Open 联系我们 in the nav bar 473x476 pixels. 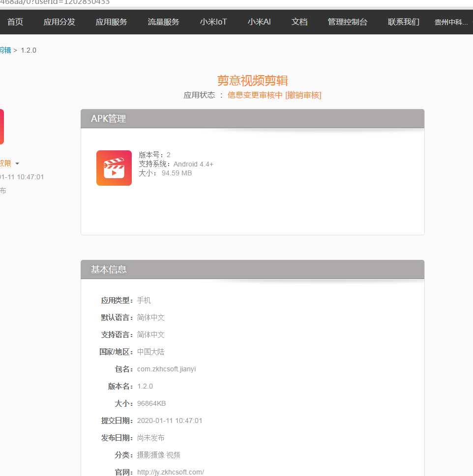click(x=404, y=22)
